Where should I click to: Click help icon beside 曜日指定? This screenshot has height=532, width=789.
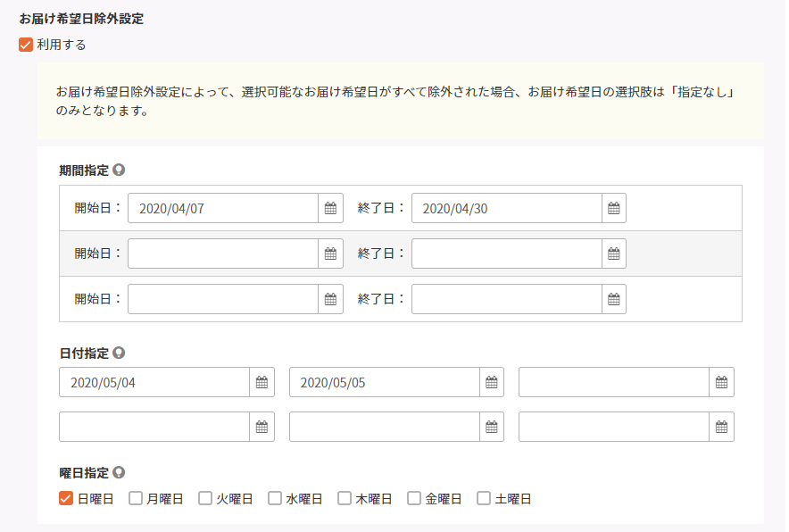click(119, 472)
